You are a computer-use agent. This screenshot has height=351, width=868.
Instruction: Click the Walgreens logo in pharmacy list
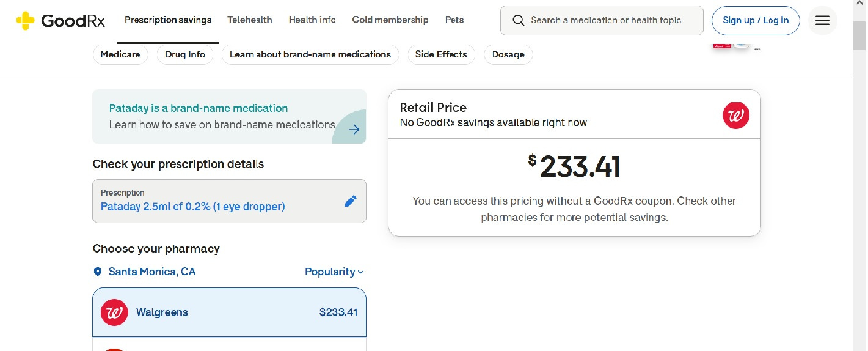click(x=114, y=312)
